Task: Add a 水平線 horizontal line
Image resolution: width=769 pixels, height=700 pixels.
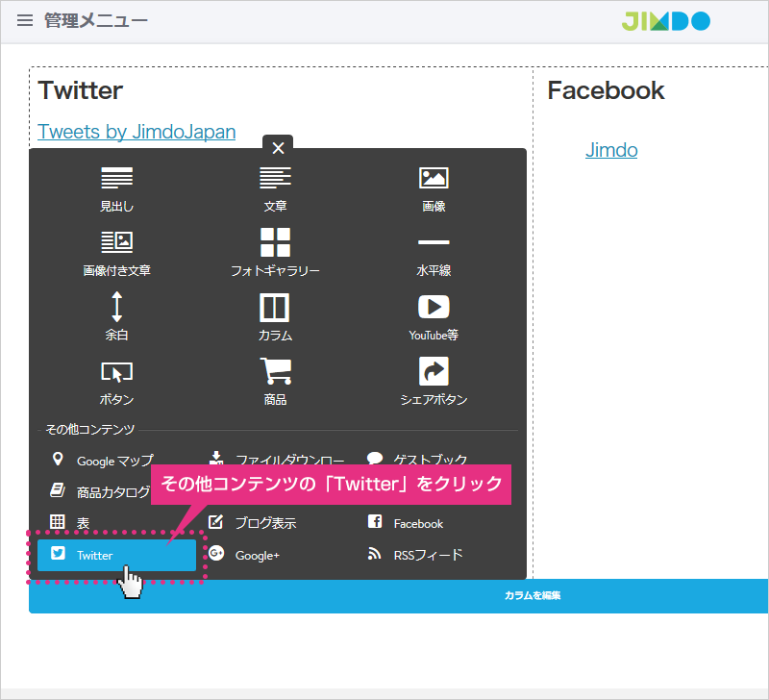Action: [x=434, y=258]
